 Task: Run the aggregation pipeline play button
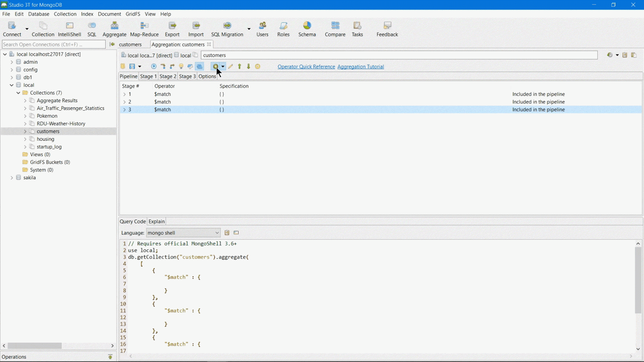coord(154,67)
